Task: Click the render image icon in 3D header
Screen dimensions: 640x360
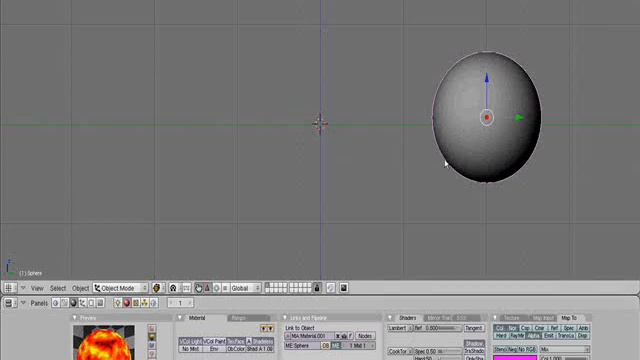Action: [344, 288]
